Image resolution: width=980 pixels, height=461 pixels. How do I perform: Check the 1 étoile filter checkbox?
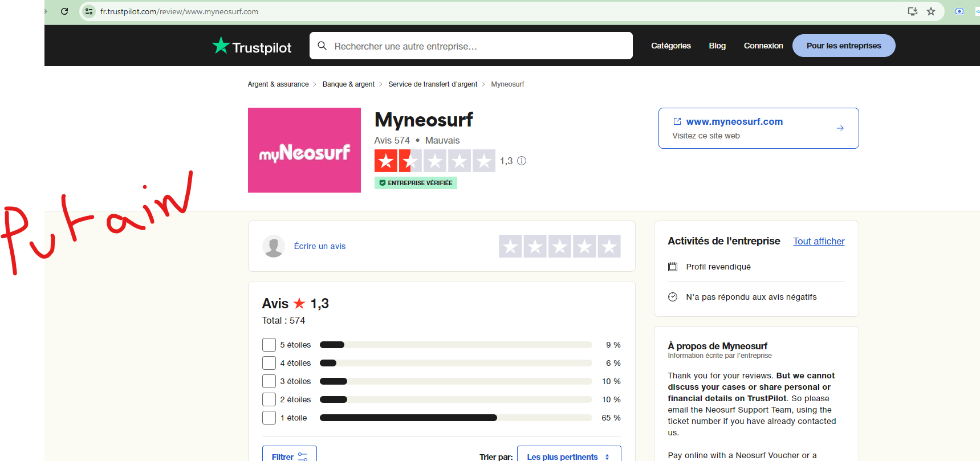click(269, 418)
